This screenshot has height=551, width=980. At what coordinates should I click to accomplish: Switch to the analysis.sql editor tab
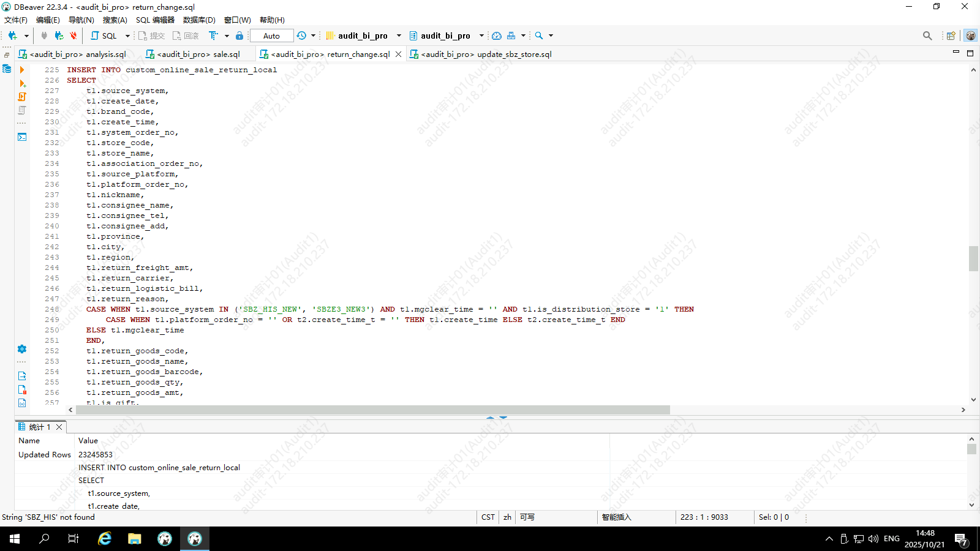click(77, 54)
